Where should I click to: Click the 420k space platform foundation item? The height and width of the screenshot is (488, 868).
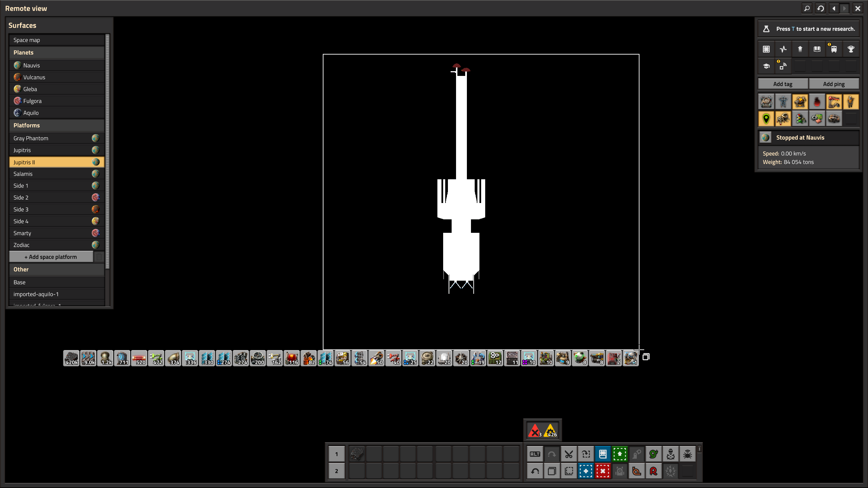(x=71, y=358)
